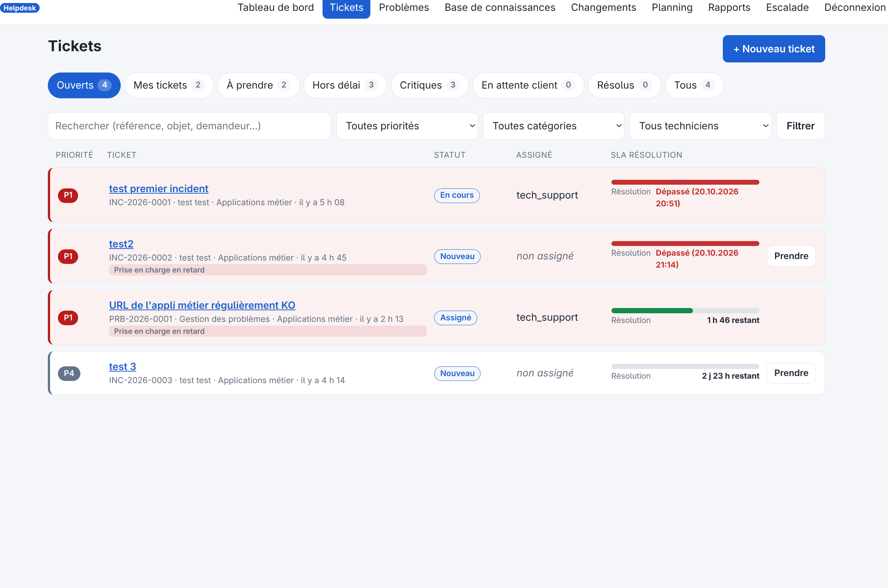Click the Filtrer button
This screenshot has height=588, width=888.
(800, 126)
